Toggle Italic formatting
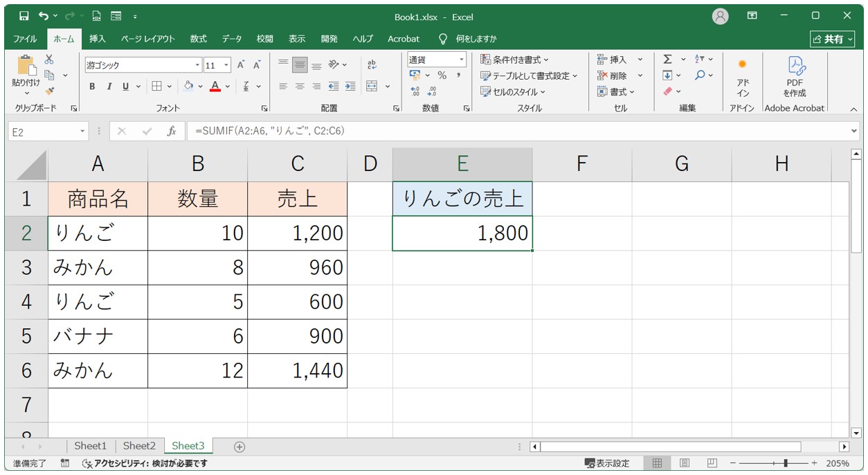The width and height of the screenshot is (868, 475). click(x=109, y=87)
